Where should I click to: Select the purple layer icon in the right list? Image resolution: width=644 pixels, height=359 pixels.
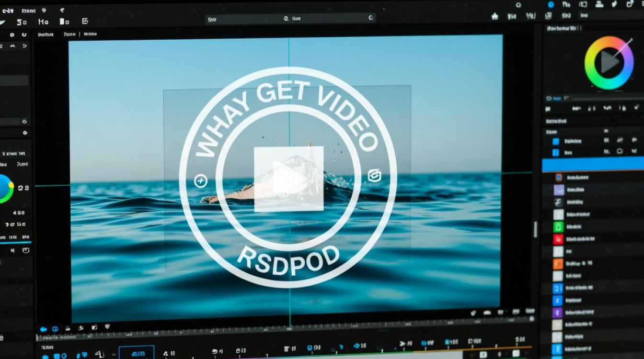[557, 313]
